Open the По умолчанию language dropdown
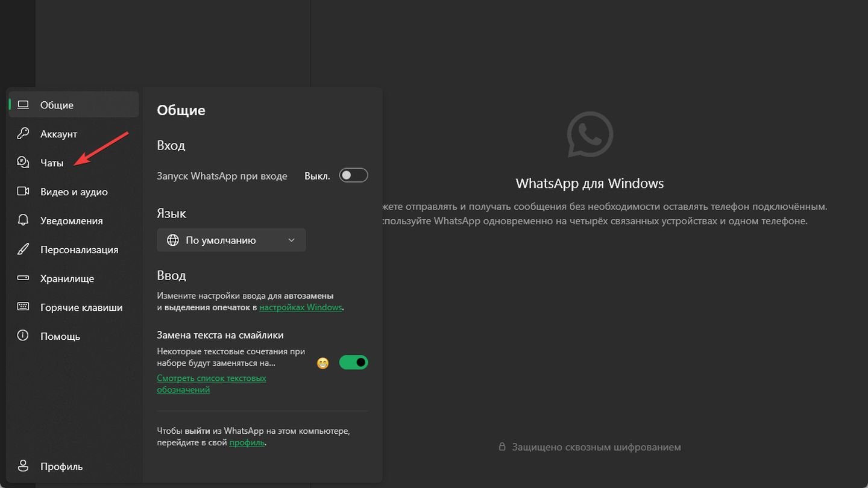The height and width of the screenshot is (488, 868). click(231, 240)
